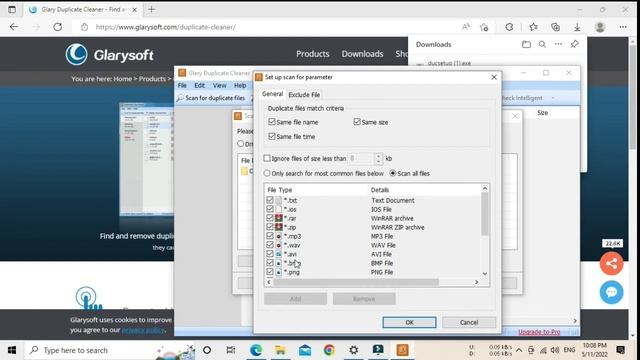The width and height of the screenshot is (640, 360).
Task: Add page to favorites star icon
Action: (x=484, y=27)
